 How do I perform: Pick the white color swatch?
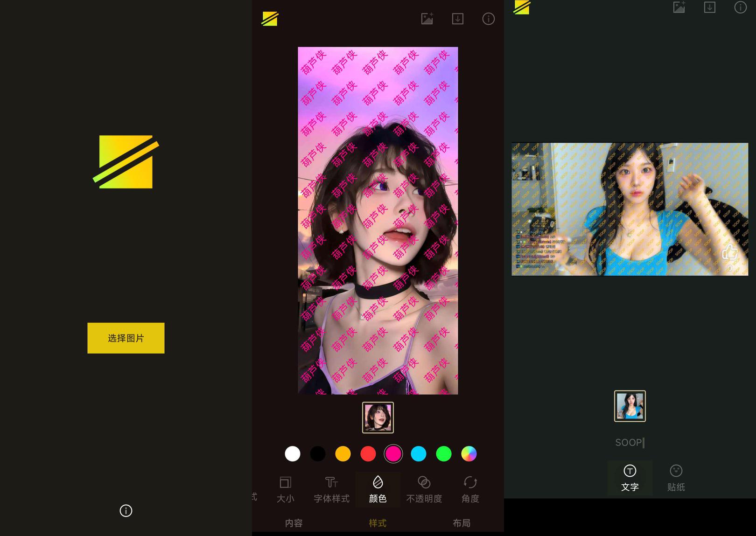(293, 453)
